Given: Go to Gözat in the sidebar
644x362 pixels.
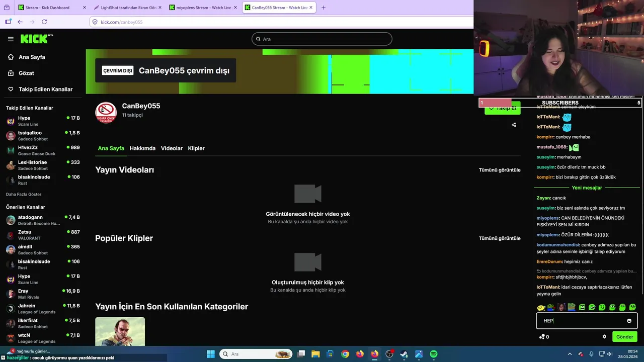Looking at the screenshot, I should [26, 73].
